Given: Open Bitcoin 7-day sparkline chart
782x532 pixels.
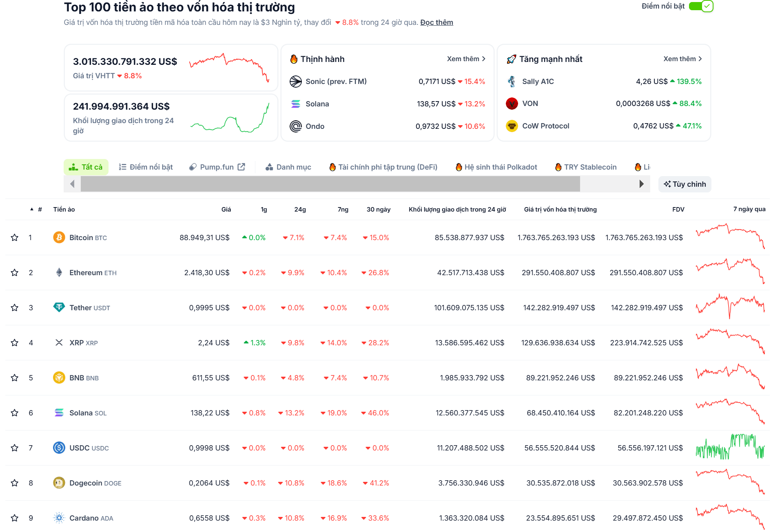Looking at the screenshot, I should pyautogui.click(x=730, y=236).
